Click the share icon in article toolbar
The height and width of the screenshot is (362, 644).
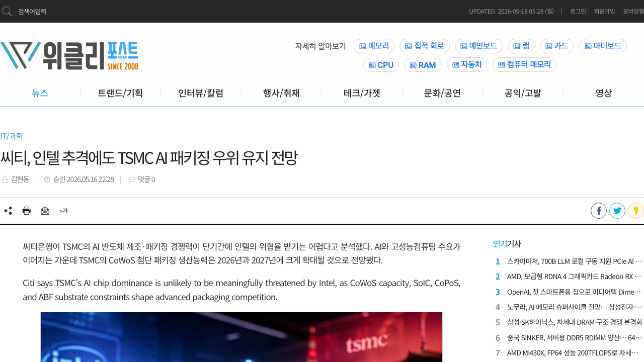tap(8, 211)
